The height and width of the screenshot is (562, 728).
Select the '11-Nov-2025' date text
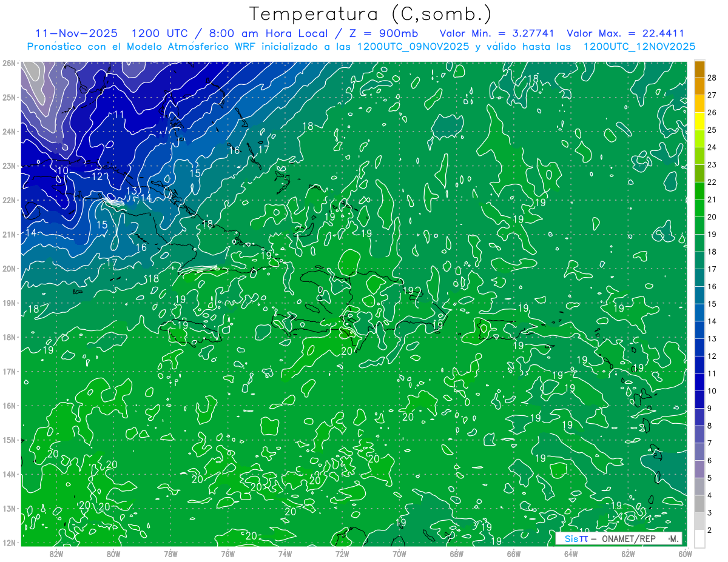[77, 33]
